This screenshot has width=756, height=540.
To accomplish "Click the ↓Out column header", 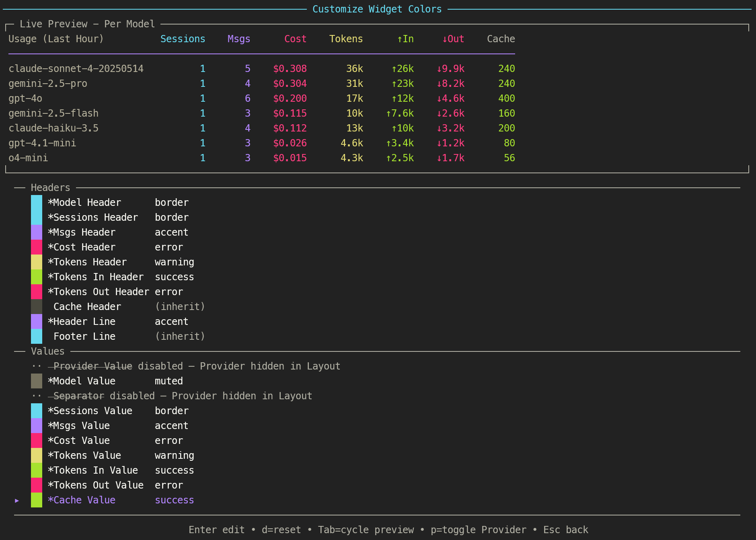I will click(453, 39).
